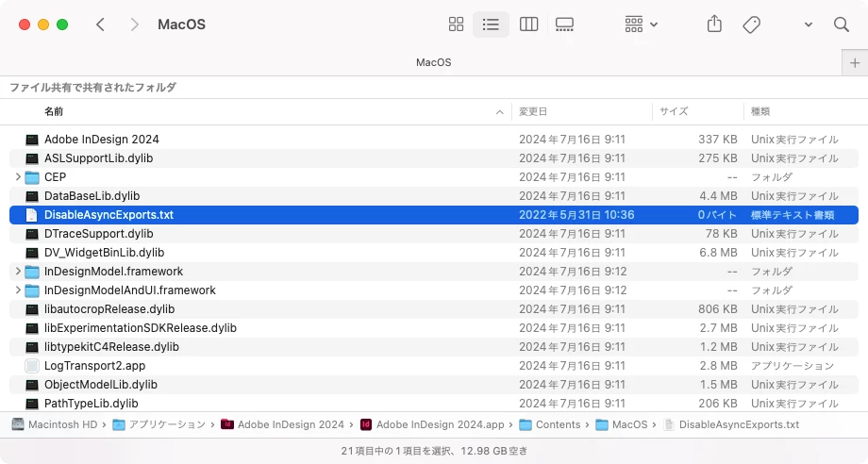Image resolution: width=868 pixels, height=464 pixels.
Task: Select the LogTransport2.app file name
Action: click(94, 366)
